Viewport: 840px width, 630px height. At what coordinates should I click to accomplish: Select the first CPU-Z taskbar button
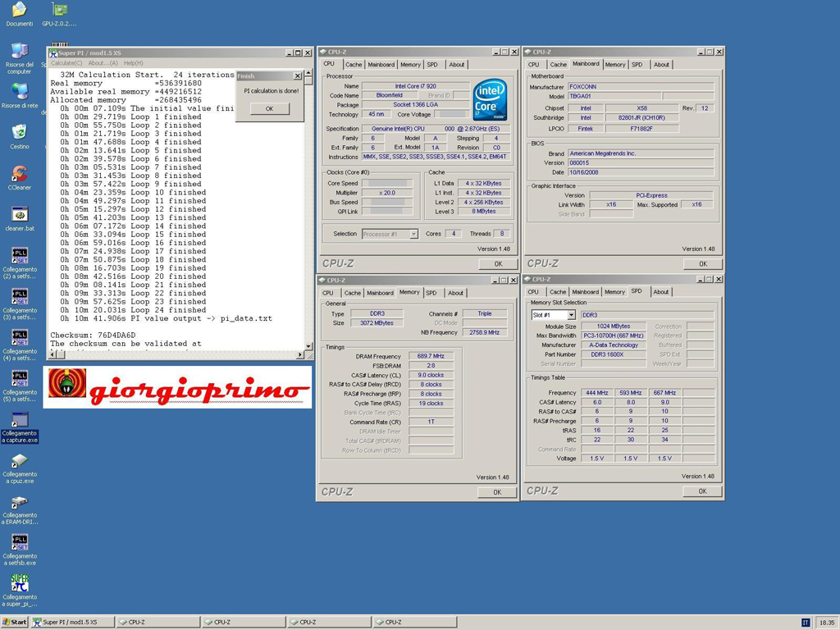[x=158, y=622]
